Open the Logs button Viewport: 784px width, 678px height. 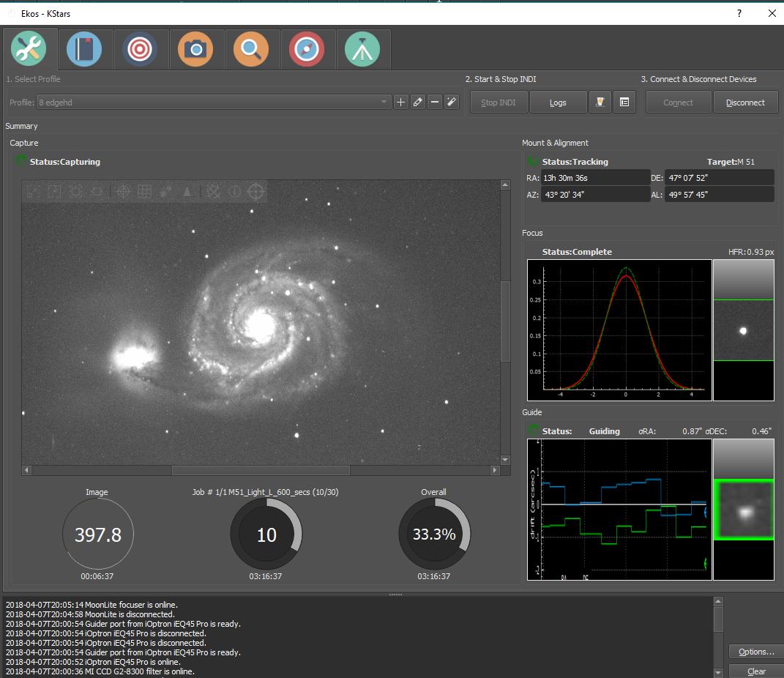point(558,102)
